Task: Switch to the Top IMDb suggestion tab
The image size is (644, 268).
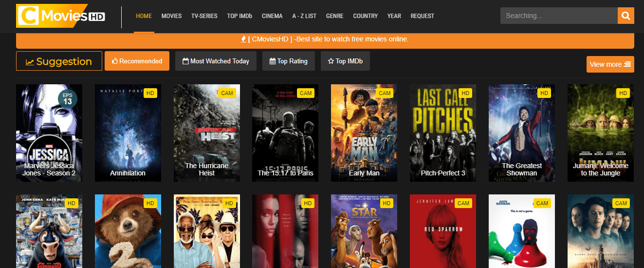Action: pos(345,61)
